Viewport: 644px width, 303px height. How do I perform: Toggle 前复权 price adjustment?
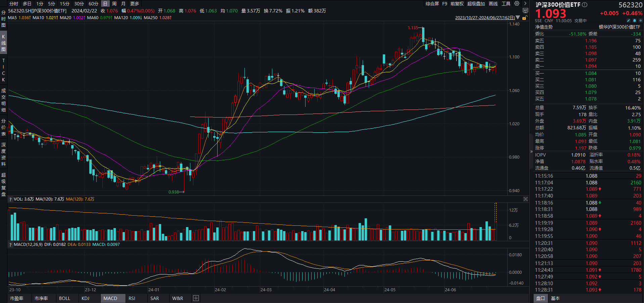(457, 4)
